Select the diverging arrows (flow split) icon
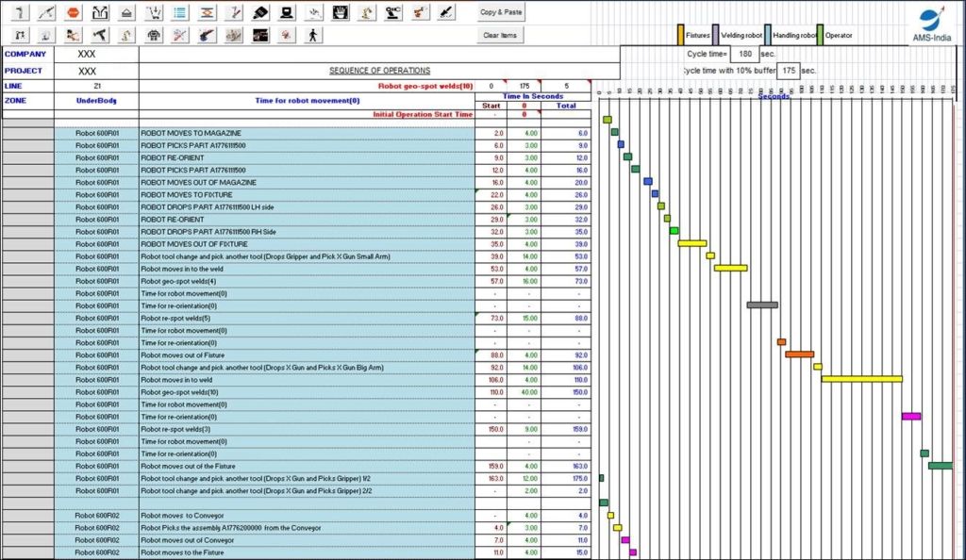The image size is (966, 560). (98, 13)
